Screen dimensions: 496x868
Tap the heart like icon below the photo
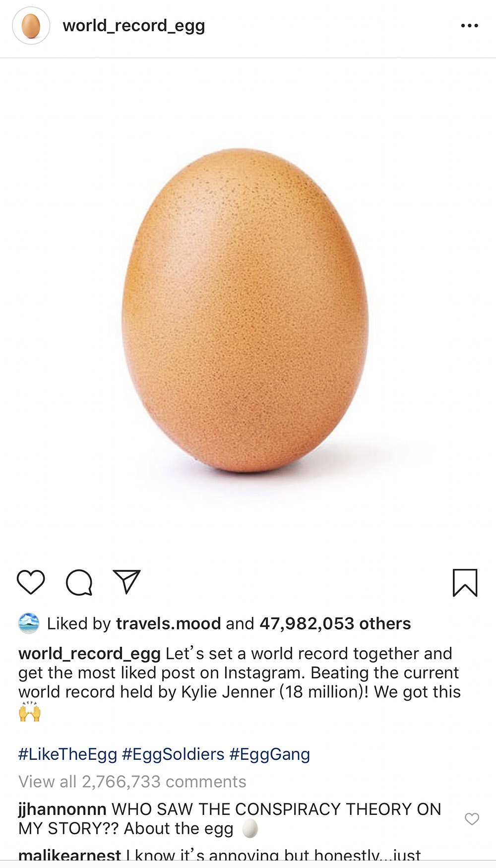[31, 582]
